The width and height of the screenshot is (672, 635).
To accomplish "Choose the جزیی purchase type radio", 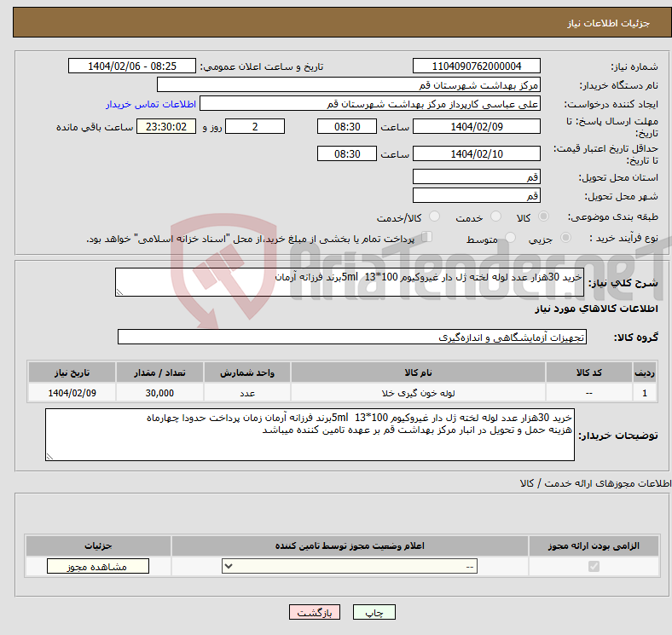I will pos(559,239).
